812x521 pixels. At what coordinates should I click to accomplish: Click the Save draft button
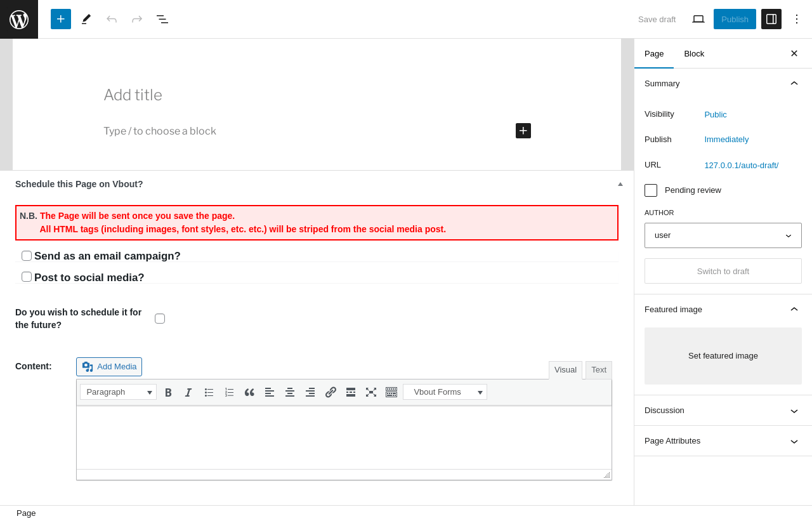pyautogui.click(x=657, y=19)
